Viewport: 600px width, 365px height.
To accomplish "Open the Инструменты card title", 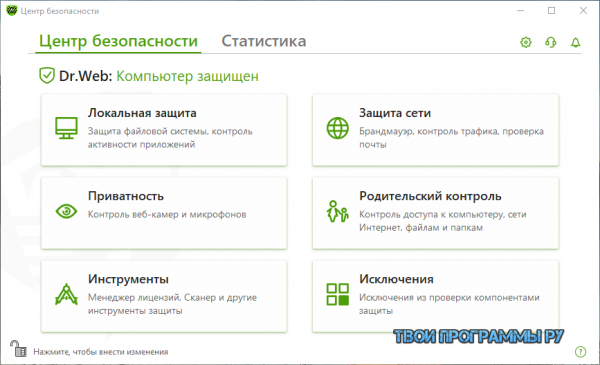I will click(128, 279).
